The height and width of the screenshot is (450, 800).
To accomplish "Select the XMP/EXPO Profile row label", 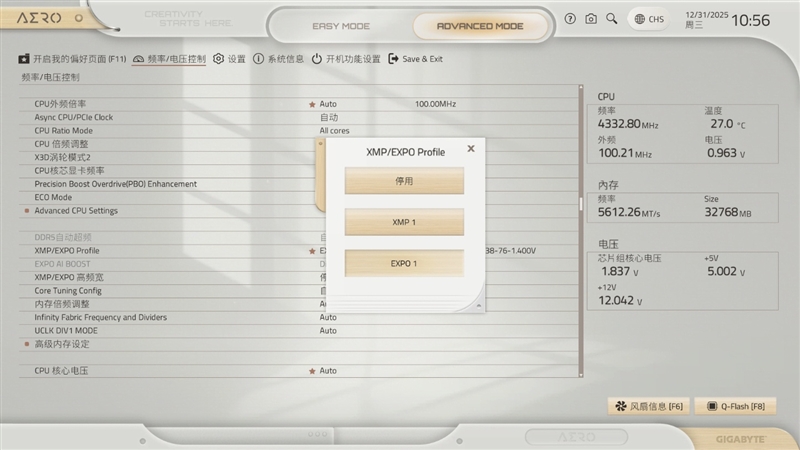I will click(67, 251).
